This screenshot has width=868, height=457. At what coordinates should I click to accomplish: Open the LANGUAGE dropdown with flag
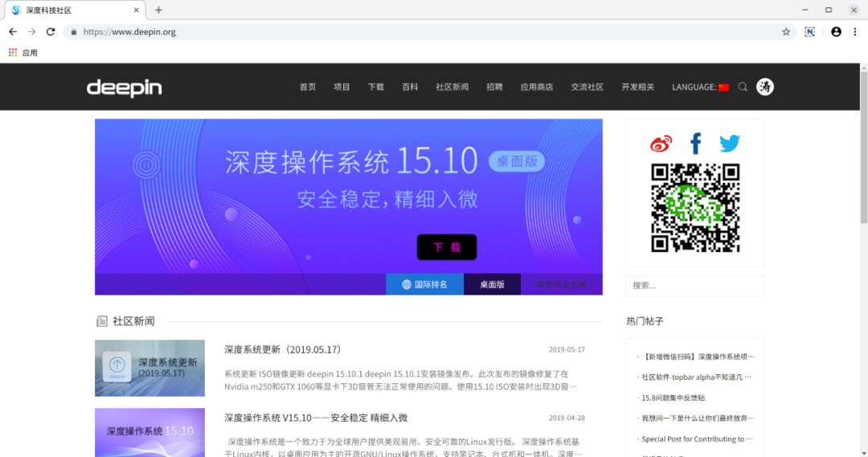pyautogui.click(x=700, y=87)
